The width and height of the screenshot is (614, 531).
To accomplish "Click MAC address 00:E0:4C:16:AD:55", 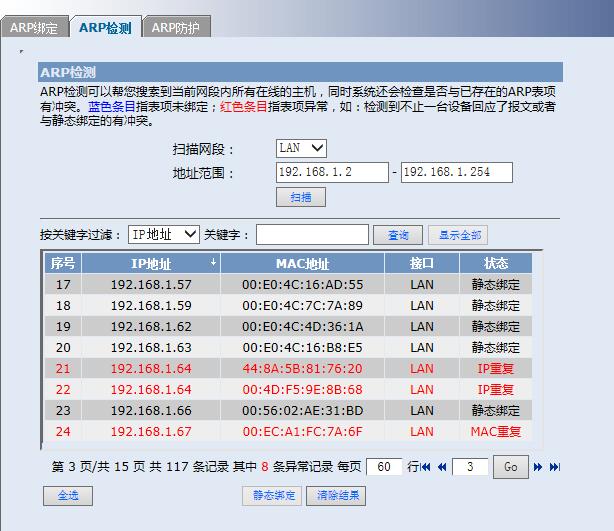I will 302,284.
